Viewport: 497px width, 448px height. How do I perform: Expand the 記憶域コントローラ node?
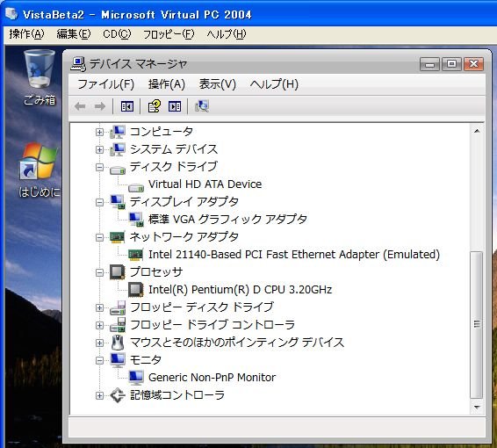click(x=99, y=395)
